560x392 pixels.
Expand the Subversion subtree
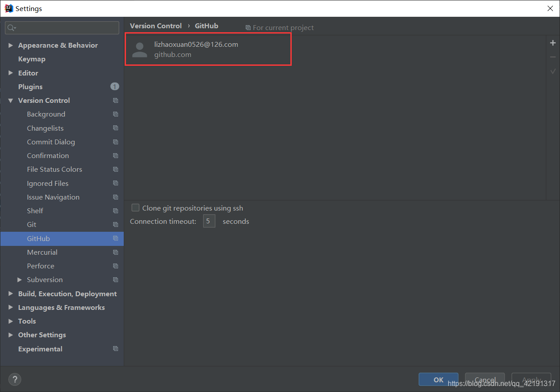19,279
